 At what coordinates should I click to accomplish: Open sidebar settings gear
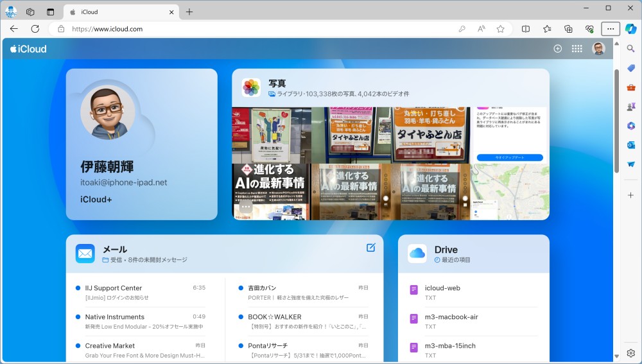[631, 353]
